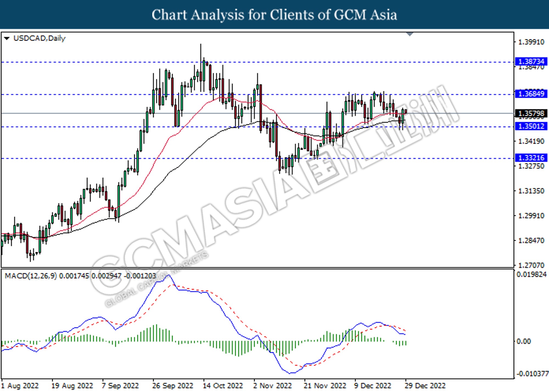This screenshot has width=549, height=392.
Task: Click the 1.27070 price axis value
Action: 531,265
